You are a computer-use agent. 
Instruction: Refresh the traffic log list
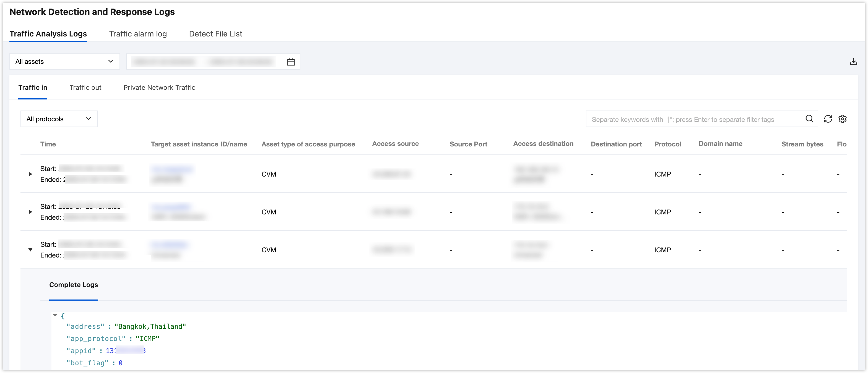828,119
